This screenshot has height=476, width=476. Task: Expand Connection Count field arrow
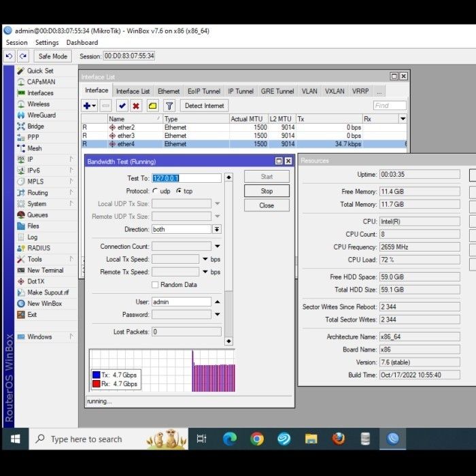pyautogui.click(x=218, y=246)
